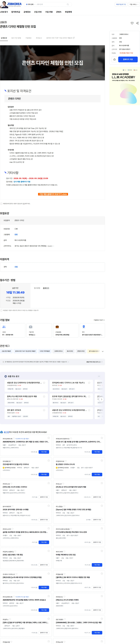Image resolution: width=140 pixels, height=644 pixels.
Task: Open the 위치 company location card
Action: 92,330
